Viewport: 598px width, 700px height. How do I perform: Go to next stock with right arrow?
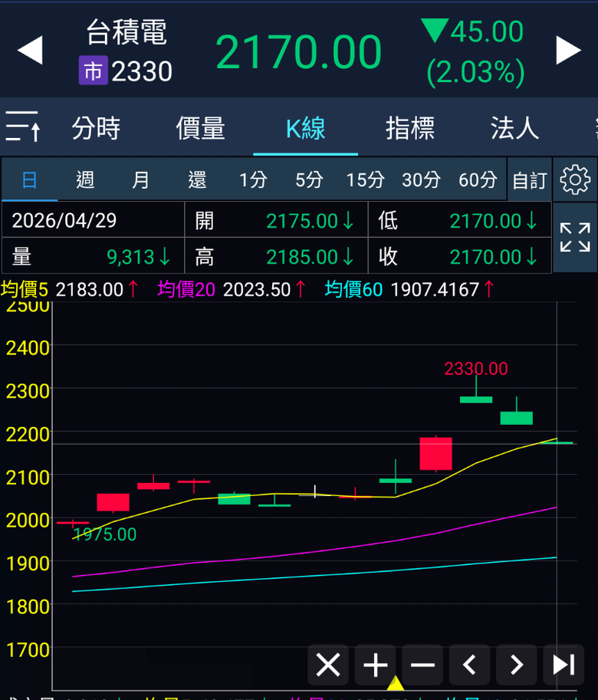[x=569, y=51]
